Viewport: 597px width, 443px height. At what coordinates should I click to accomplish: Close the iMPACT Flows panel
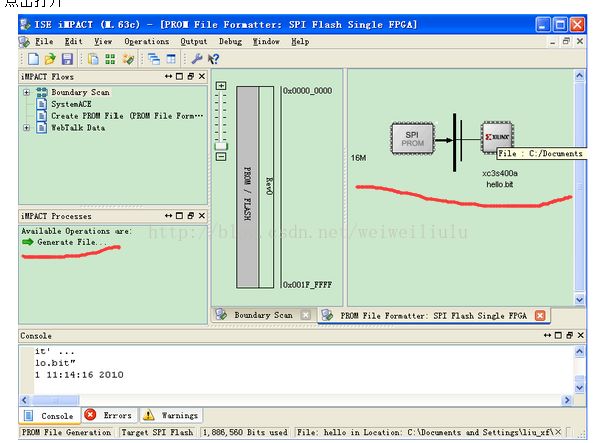click(202, 76)
